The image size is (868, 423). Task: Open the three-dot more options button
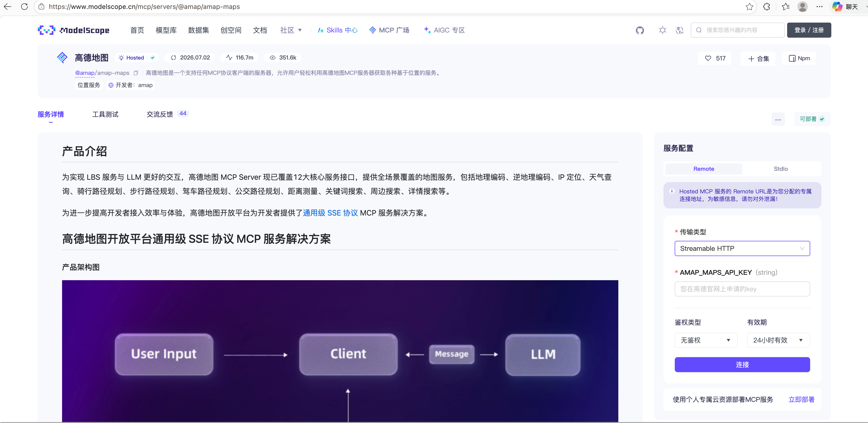pyautogui.click(x=778, y=119)
